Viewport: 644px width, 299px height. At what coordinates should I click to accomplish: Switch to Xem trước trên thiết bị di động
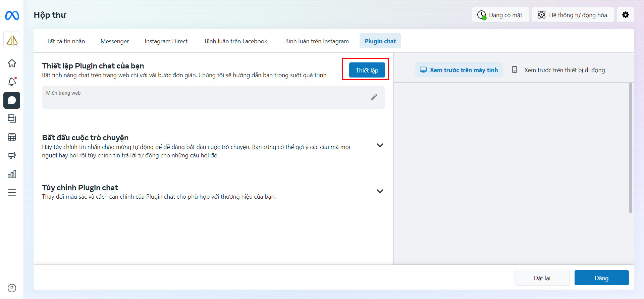[x=558, y=70]
